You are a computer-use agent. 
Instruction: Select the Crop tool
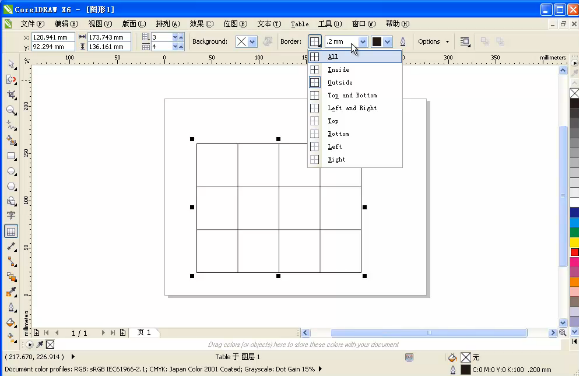coord(11,95)
